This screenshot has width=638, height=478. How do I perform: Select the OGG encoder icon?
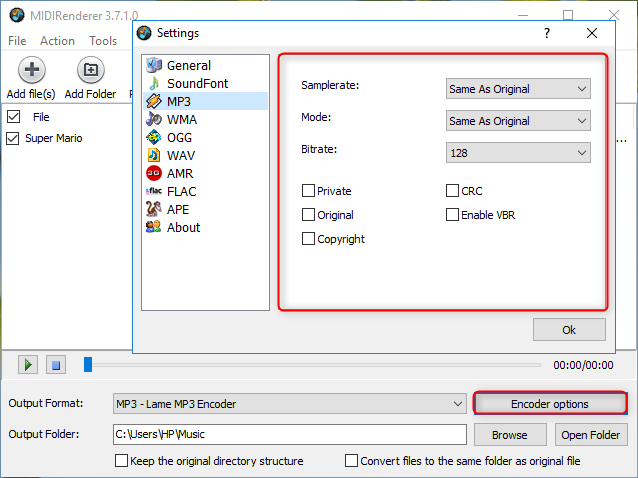(154, 137)
